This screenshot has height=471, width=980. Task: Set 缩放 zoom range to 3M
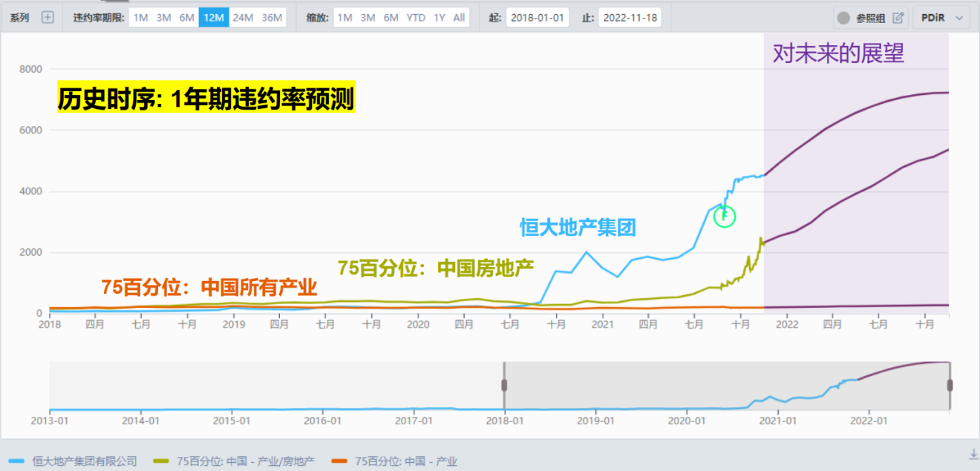pyautogui.click(x=367, y=18)
